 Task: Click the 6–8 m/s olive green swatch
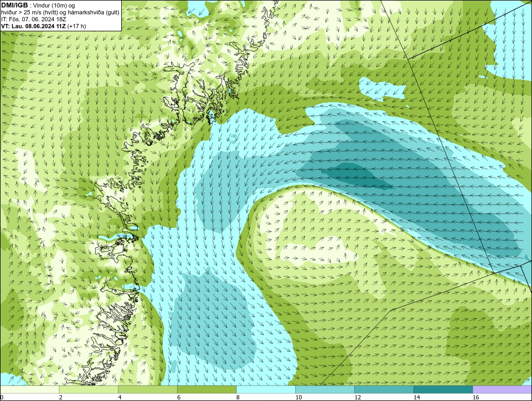(x=207, y=389)
